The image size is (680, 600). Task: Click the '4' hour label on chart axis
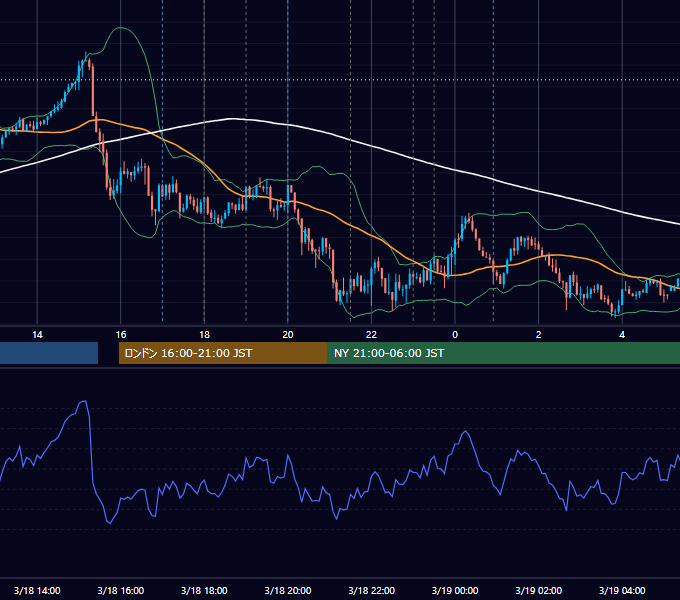[x=622, y=335]
